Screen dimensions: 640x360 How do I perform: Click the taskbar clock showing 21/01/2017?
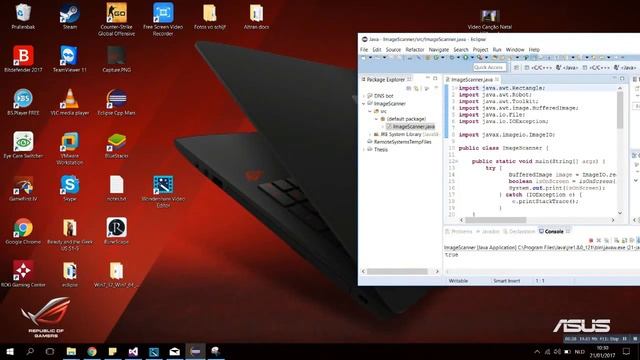pyautogui.click(x=602, y=351)
